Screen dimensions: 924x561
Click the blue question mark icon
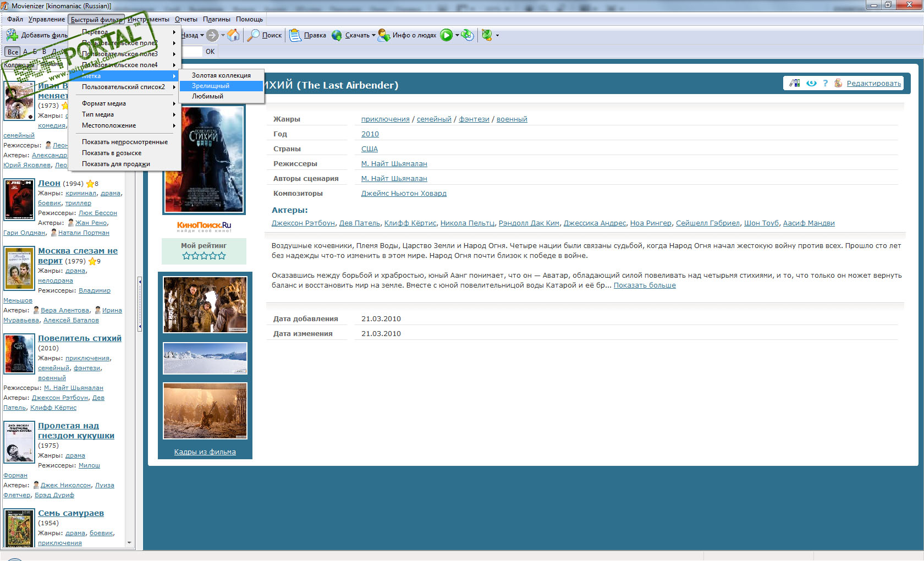(825, 83)
